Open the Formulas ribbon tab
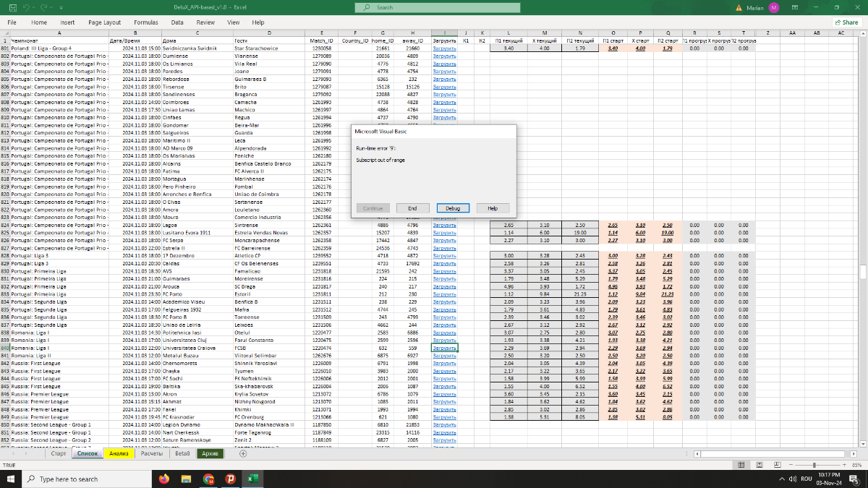The width and height of the screenshot is (868, 488). click(x=145, y=22)
